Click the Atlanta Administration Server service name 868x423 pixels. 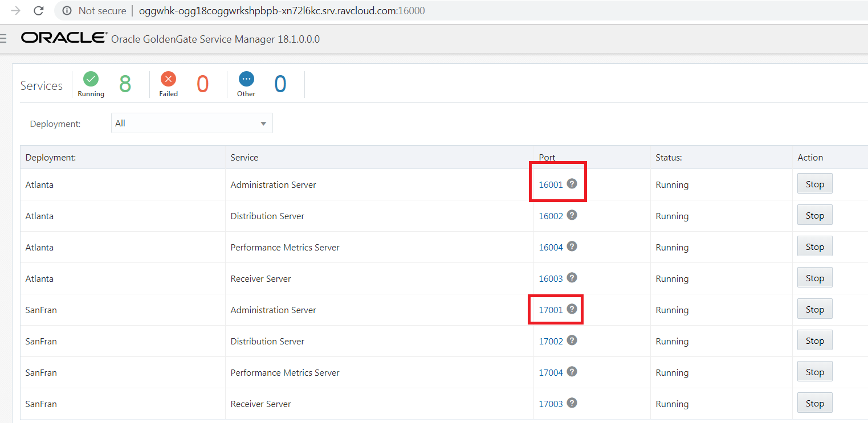[273, 185]
